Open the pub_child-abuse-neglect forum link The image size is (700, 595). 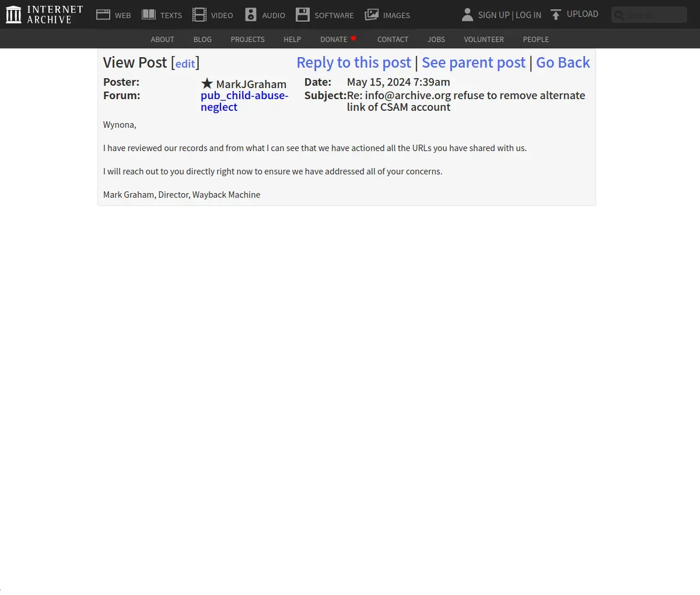tap(244, 101)
